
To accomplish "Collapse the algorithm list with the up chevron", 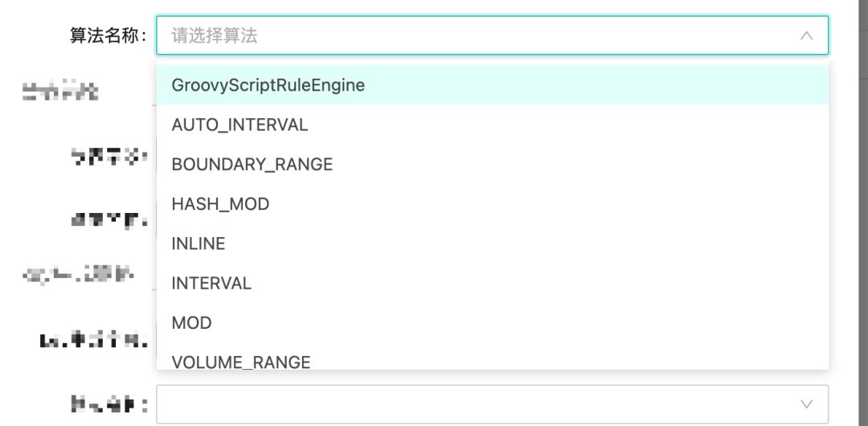I will tap(806, 36).
